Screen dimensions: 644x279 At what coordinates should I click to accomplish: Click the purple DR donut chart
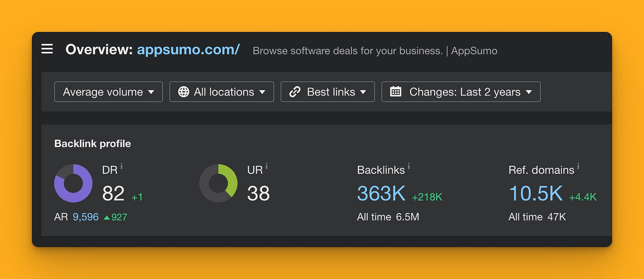point(73,183)
